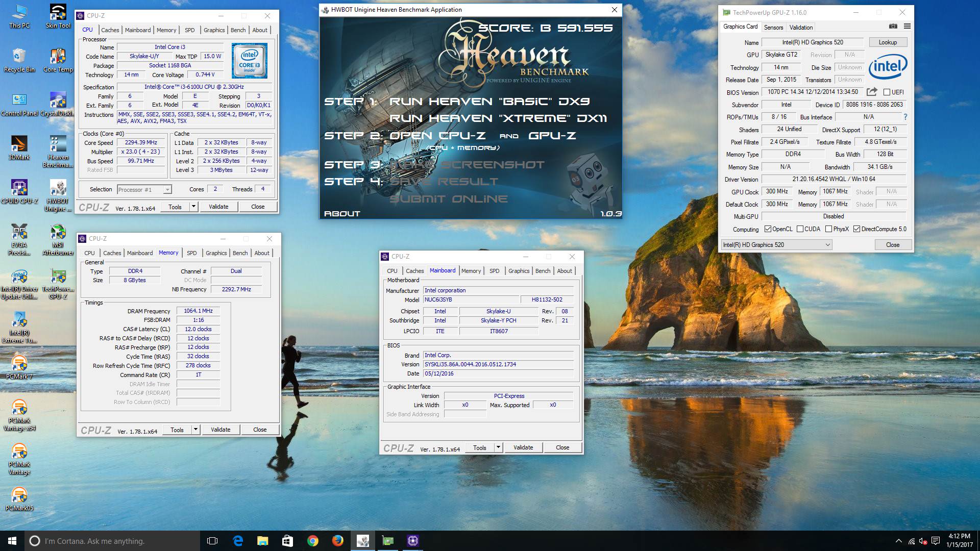Open File Explorer from taskbar
Image resolution: width=980 pixels, height=551 pixels.
coord(263,541)
